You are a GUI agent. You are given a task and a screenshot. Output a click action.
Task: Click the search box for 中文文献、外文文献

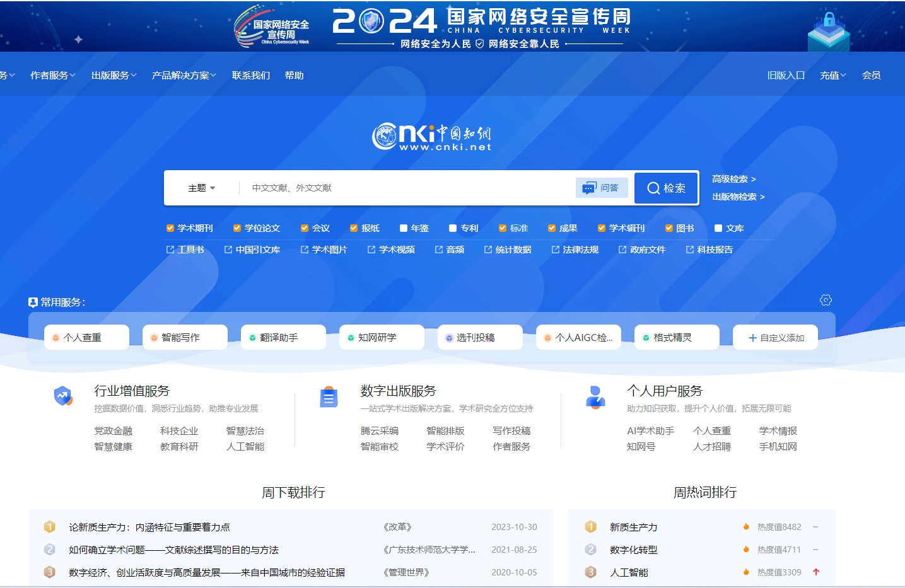[407, 188]
